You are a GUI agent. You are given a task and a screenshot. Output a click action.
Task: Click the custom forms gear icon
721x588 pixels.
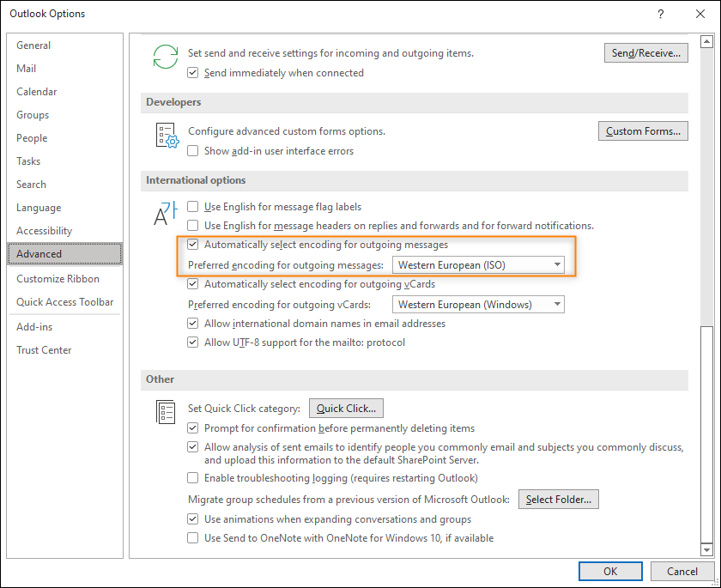tap(167, 136)
